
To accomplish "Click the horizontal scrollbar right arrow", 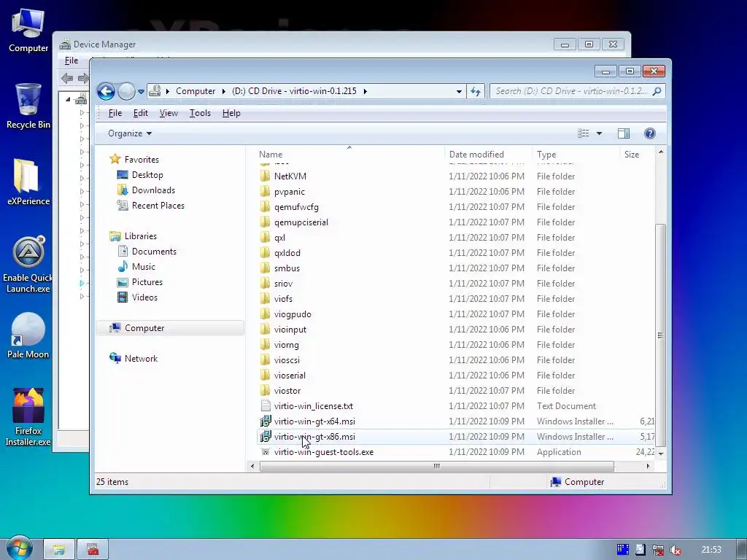I will 648,466.
